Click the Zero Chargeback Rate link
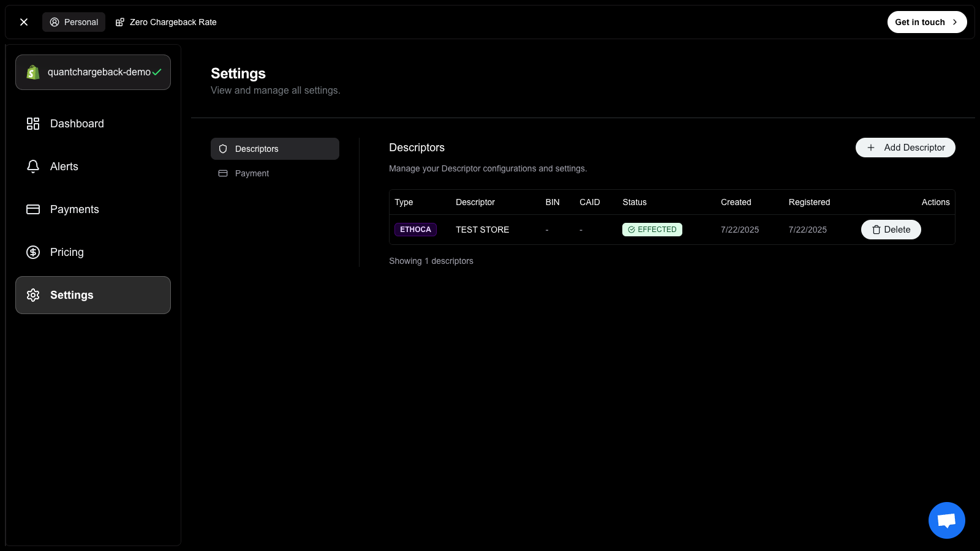The image size is (980, 551). [x=166, y=22]
